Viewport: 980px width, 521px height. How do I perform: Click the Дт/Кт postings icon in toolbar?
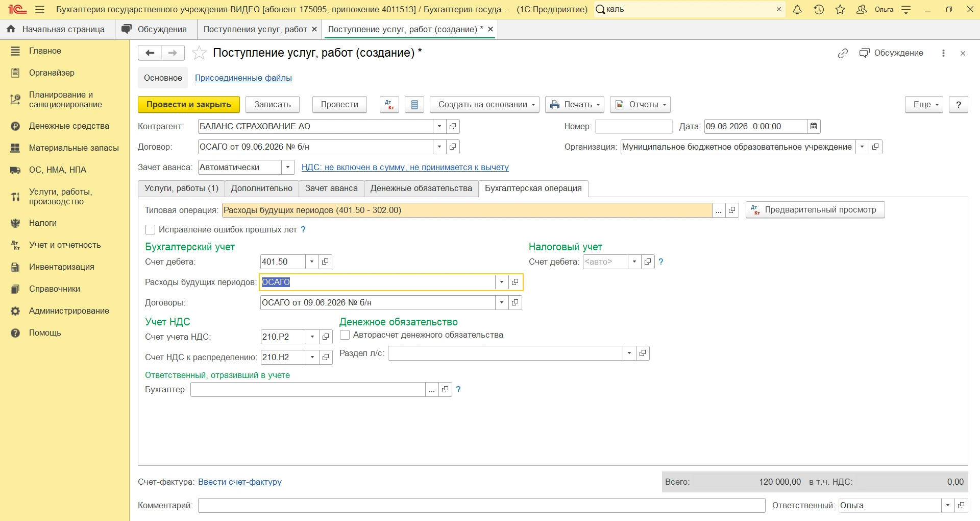[389, 104]
